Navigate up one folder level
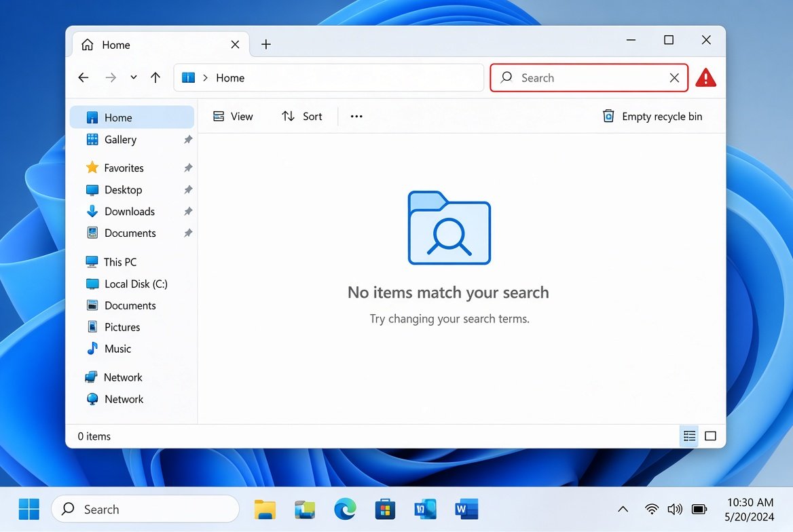The height and width of the screenshot is (532, 793). [155, 77]
